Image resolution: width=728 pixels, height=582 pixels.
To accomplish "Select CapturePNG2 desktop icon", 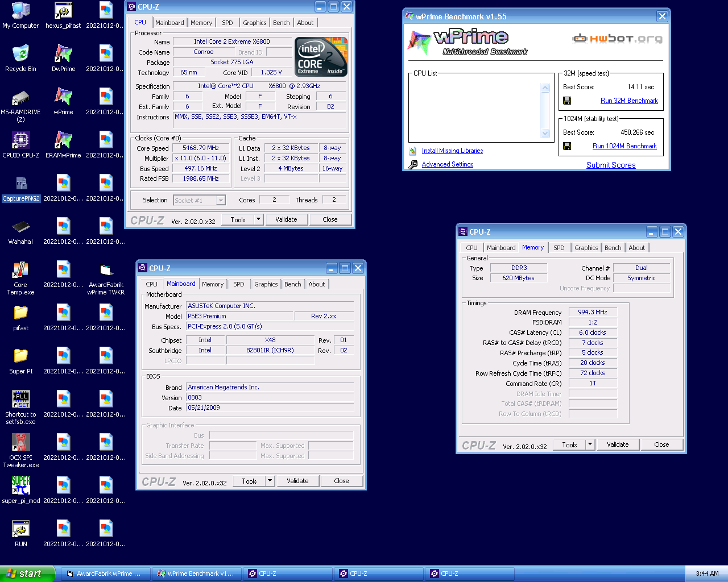I will (x=20, y=188).
